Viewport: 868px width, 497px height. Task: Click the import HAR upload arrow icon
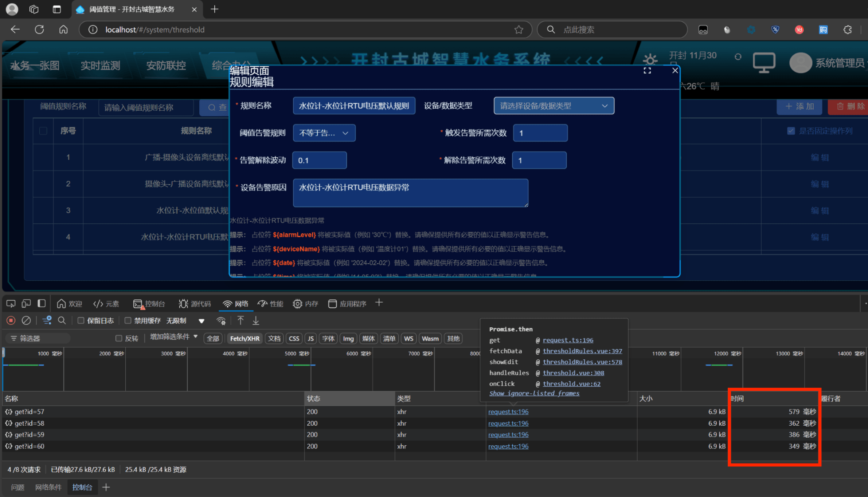click(x=241, y=320)
